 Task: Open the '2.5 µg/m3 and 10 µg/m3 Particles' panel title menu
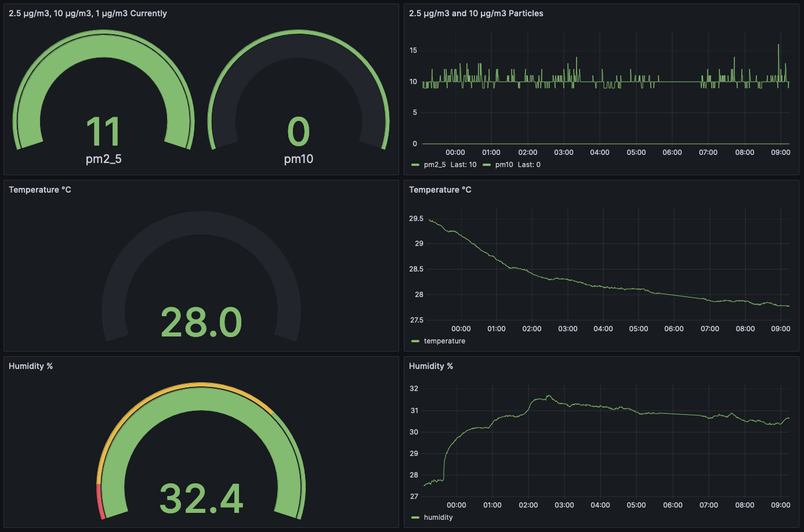click(476, 13)
